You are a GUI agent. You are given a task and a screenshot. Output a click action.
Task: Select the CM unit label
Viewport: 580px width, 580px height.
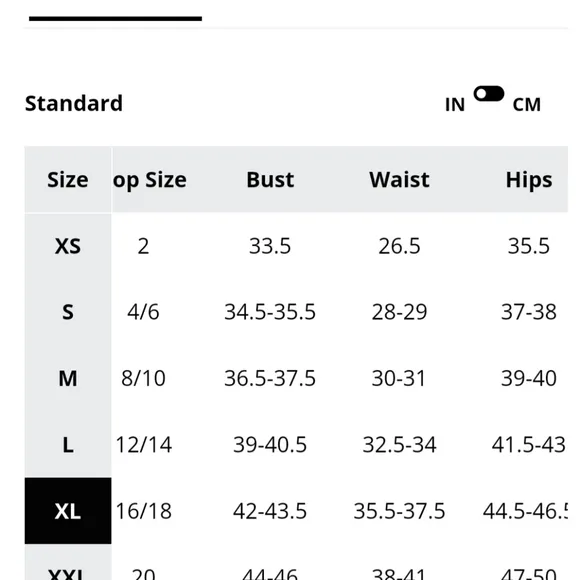(x=527, y=105)
